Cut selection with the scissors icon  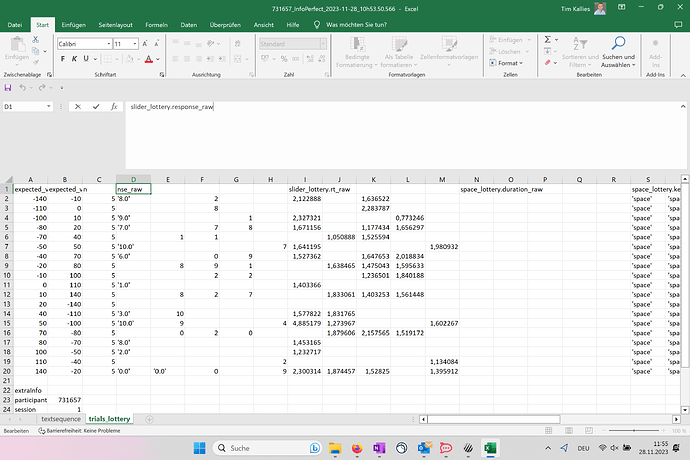pyautogui.click(x=36, y=40)
